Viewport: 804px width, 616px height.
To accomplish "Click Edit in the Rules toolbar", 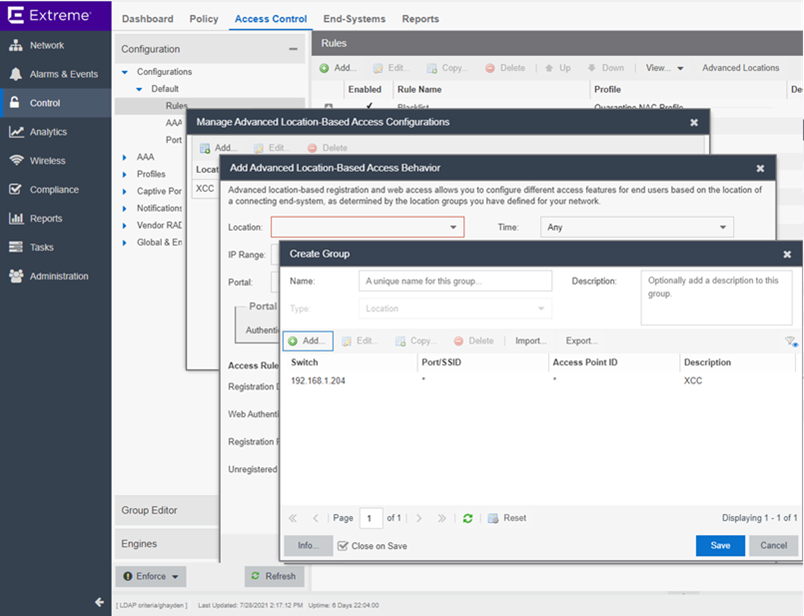I will [x=392, y=68].
